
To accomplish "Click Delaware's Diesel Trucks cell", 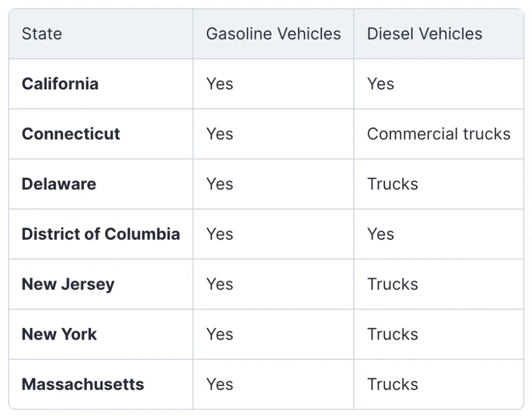I will 392,184.
